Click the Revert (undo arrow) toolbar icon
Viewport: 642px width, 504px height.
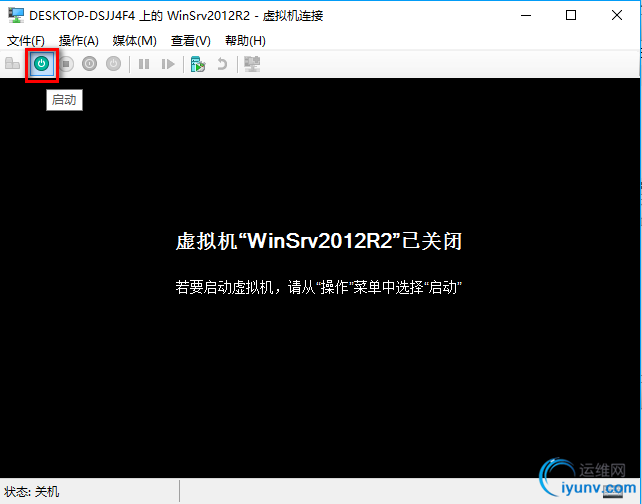coord(222,64)
